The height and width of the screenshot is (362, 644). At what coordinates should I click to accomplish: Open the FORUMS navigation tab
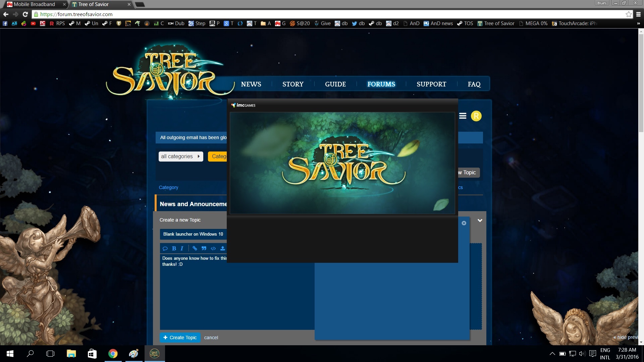(x=381, y=84)
